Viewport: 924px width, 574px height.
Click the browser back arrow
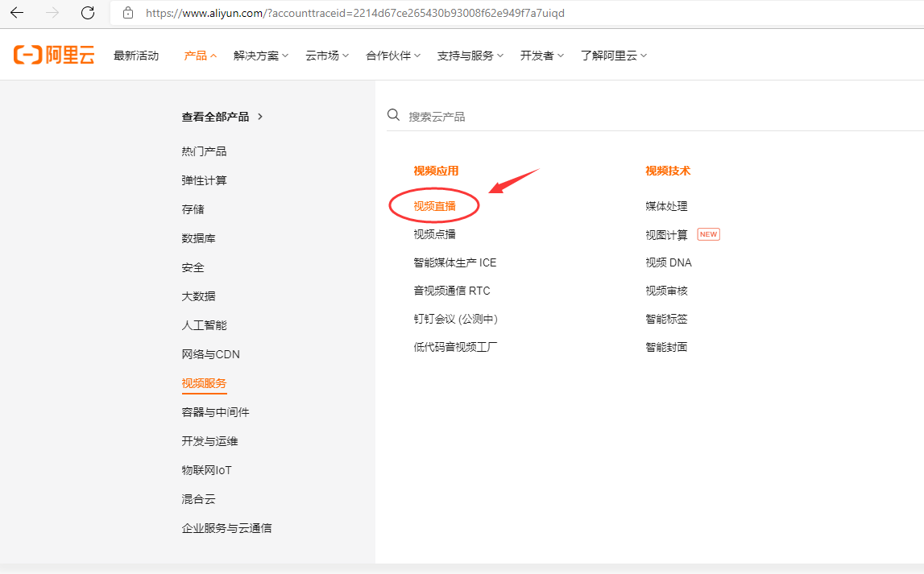point(17,12)
